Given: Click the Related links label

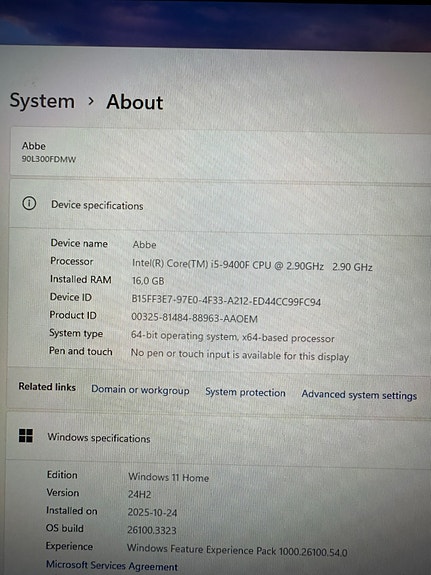Looking at the screenshot, I should [x=47, y=387].
